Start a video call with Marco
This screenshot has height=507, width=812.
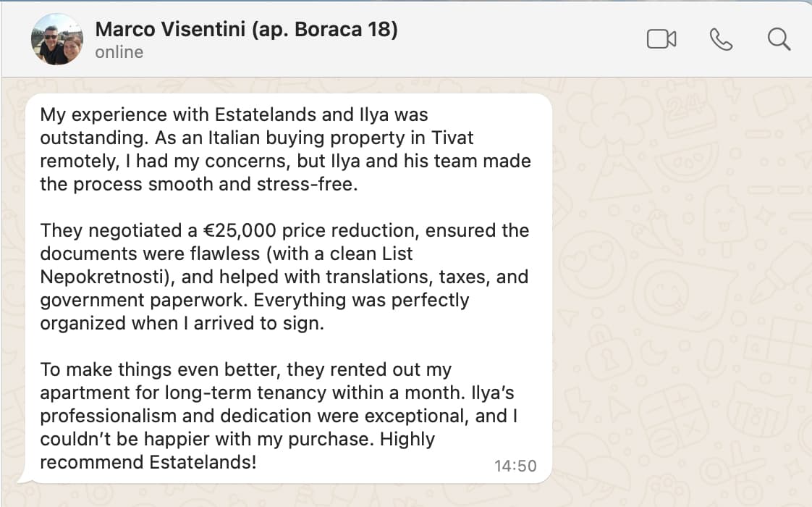pyautogui.click(x=661, y=39)
